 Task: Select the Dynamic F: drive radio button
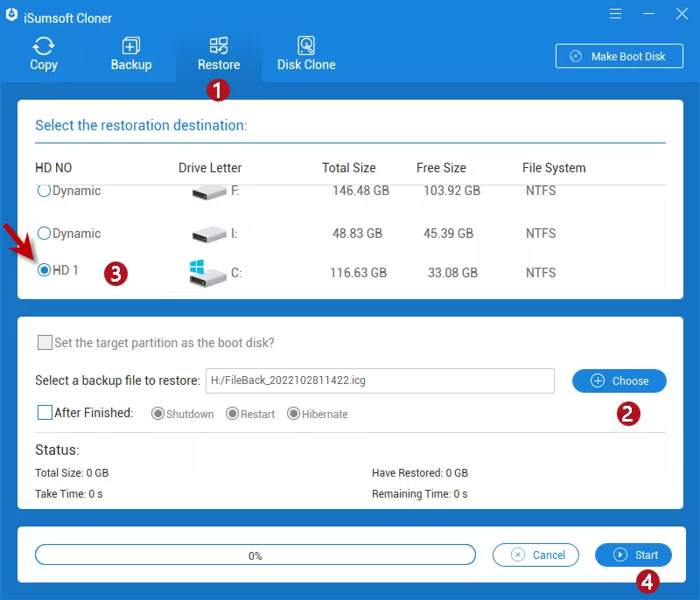pyautogui.click(x=44, y=191)
